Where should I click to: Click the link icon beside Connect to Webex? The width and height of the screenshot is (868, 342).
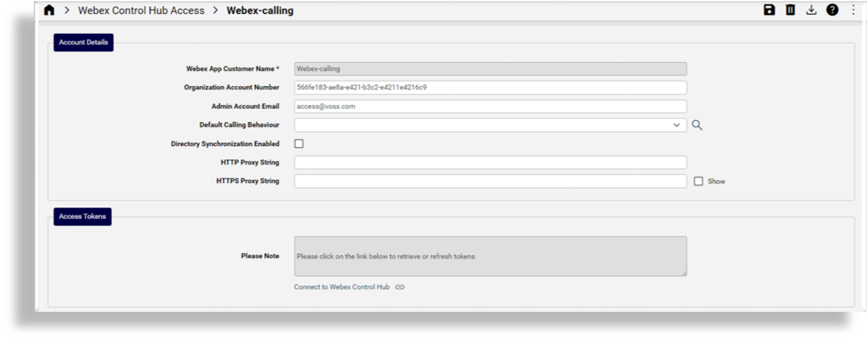pos(401,286)
